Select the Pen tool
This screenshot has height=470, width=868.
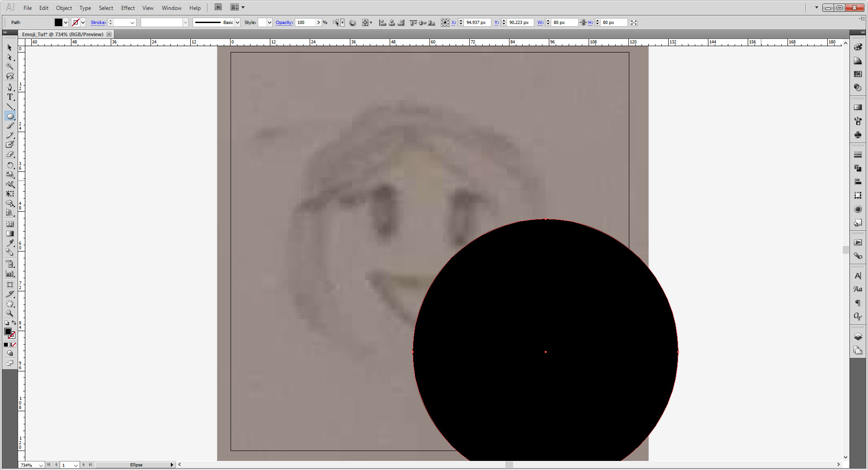(x=10, y=87)
